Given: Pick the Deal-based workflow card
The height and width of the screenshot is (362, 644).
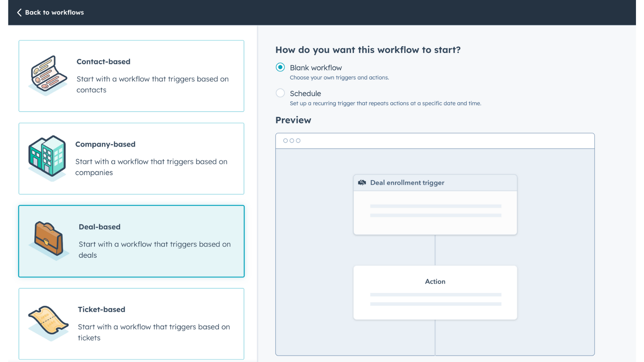Looking at the screenshot, I should pos(131,241).
